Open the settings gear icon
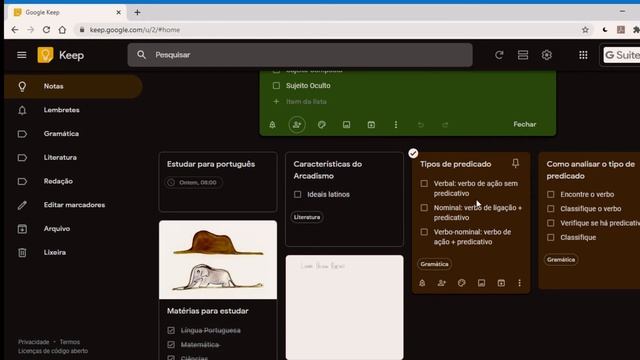This screenshot has width=640, height=360. pos(547,55)
